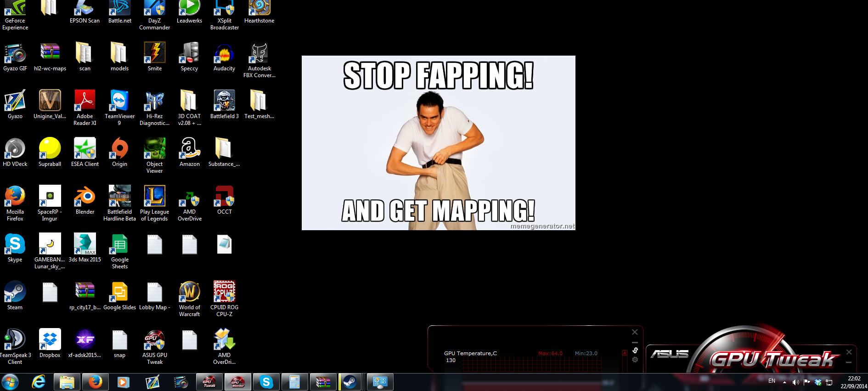Click the link icon in GPU Monitor
The image size is (868, 391).
(635, 351)
